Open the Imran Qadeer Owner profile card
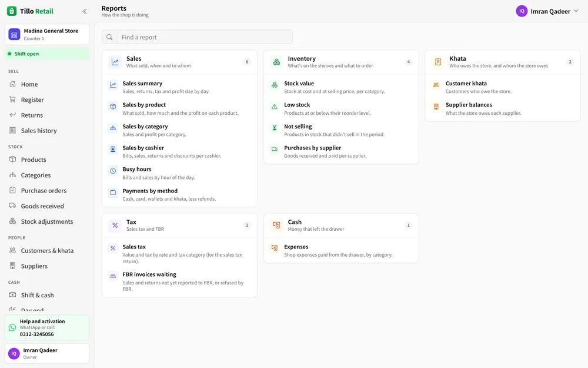 point(47,353)
